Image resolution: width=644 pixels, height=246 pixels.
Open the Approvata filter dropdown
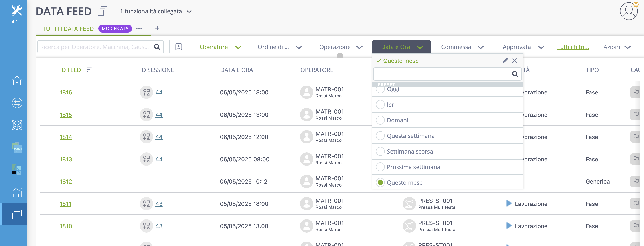point(523,47)
